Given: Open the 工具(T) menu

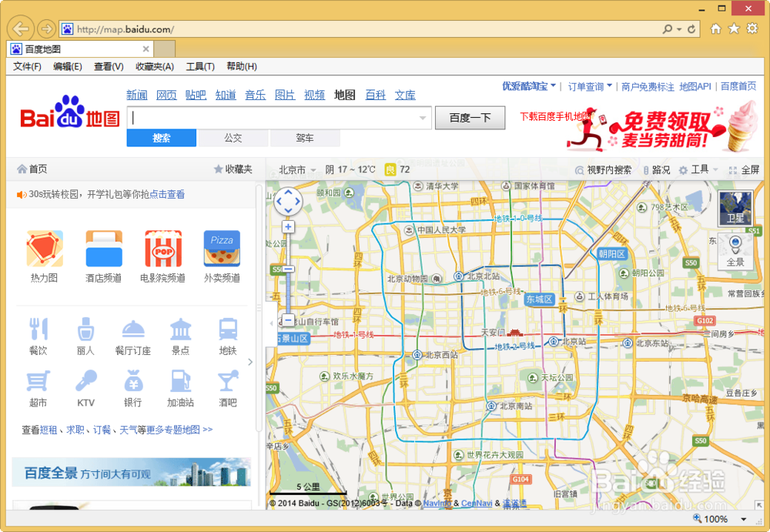Looking at the screenshot, I should click(200, 66).
